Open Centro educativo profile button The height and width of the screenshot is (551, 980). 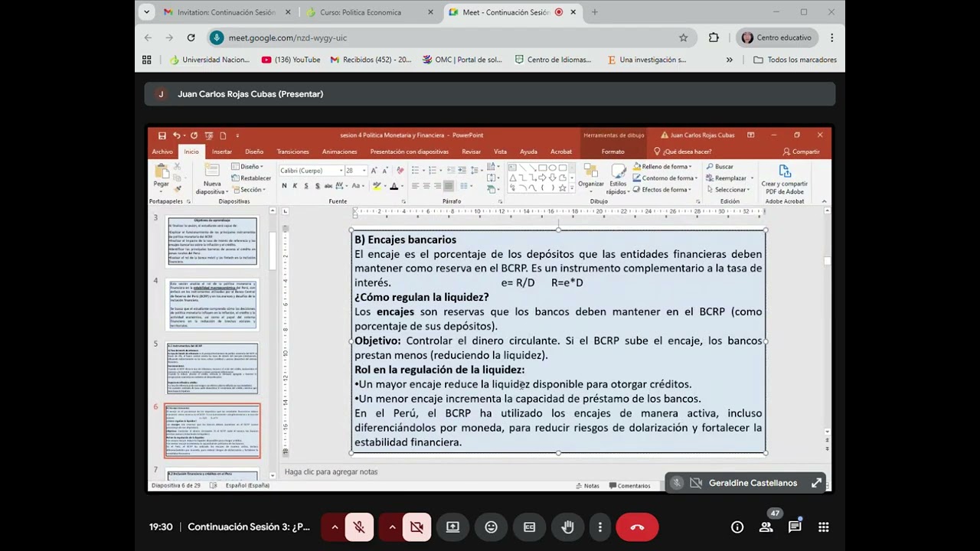coord(777,37)
